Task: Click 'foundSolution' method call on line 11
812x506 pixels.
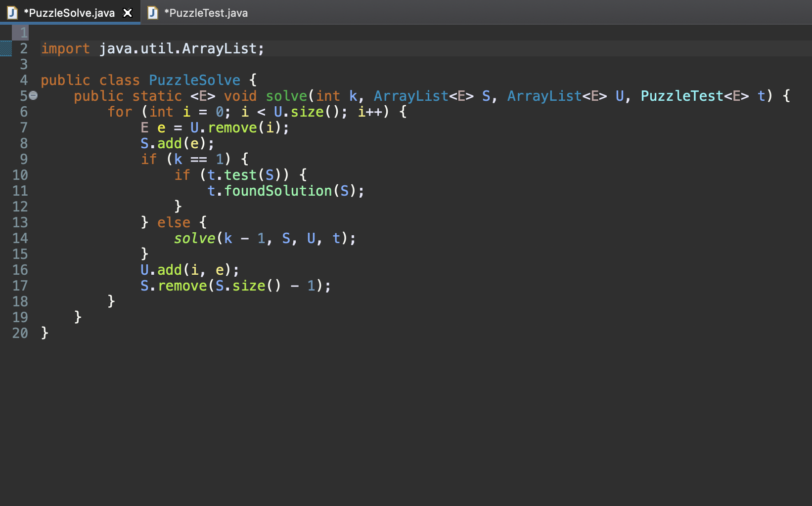Action: [x=278, y=191]
